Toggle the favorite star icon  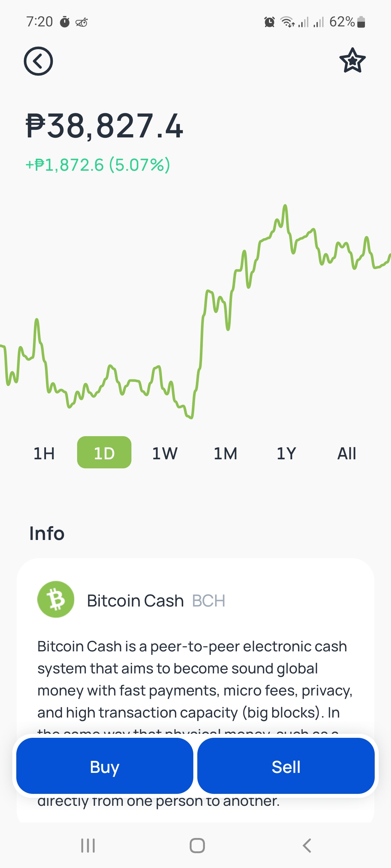pos(352,60)
